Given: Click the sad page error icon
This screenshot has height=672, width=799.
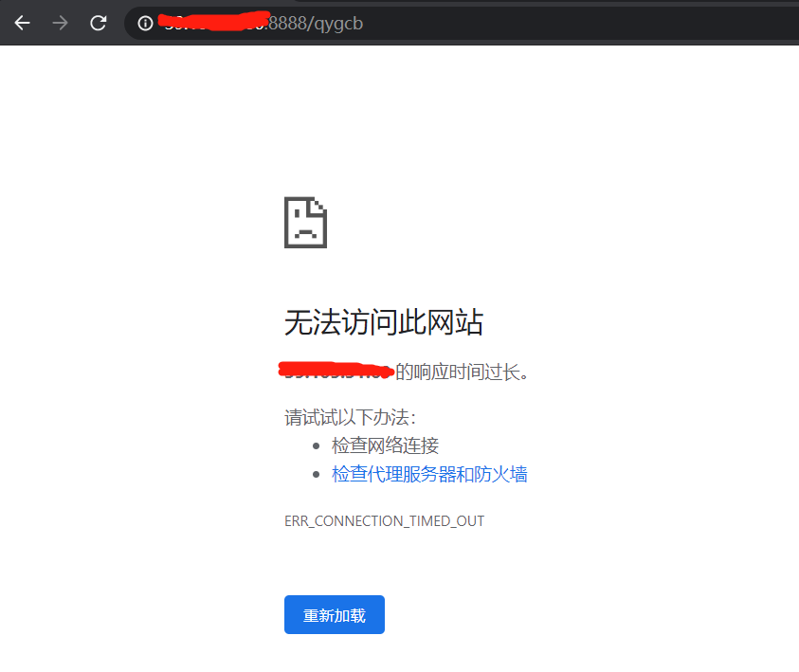Looking at the screenshot, I should click(305, 223).
